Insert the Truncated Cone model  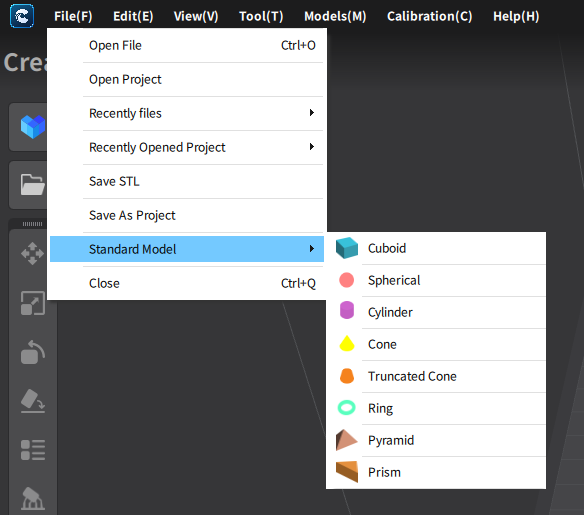436,376
